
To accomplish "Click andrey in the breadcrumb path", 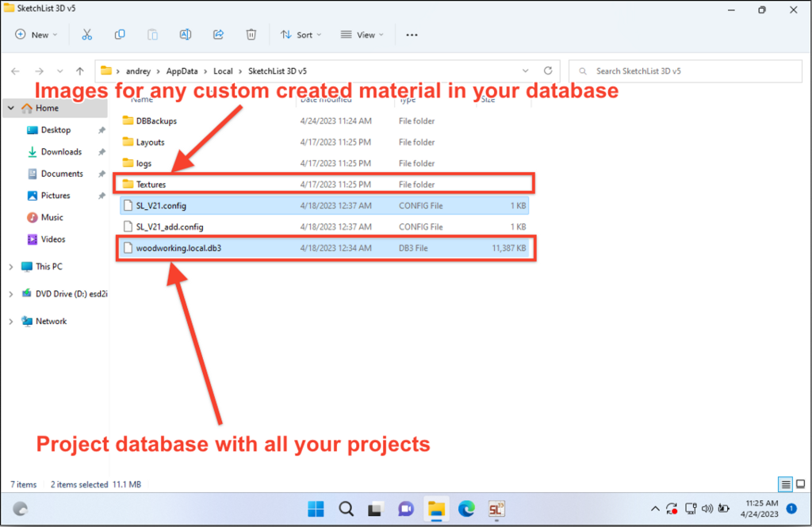I will (138, 71).
